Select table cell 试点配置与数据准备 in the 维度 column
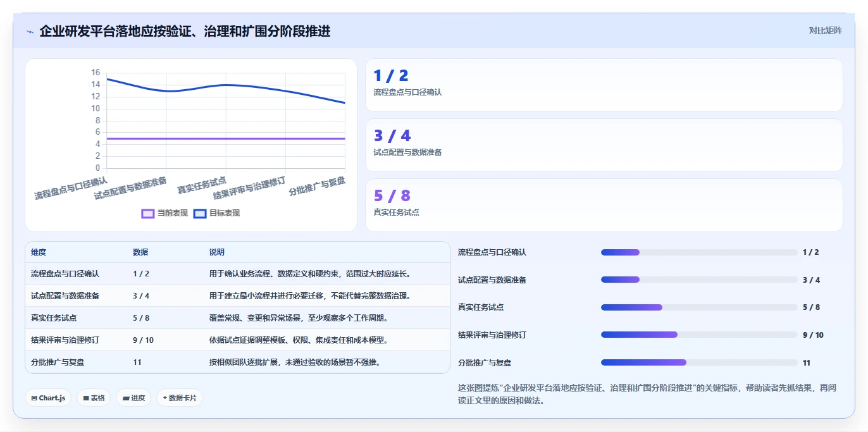The image size is (868, 432). 65,295
